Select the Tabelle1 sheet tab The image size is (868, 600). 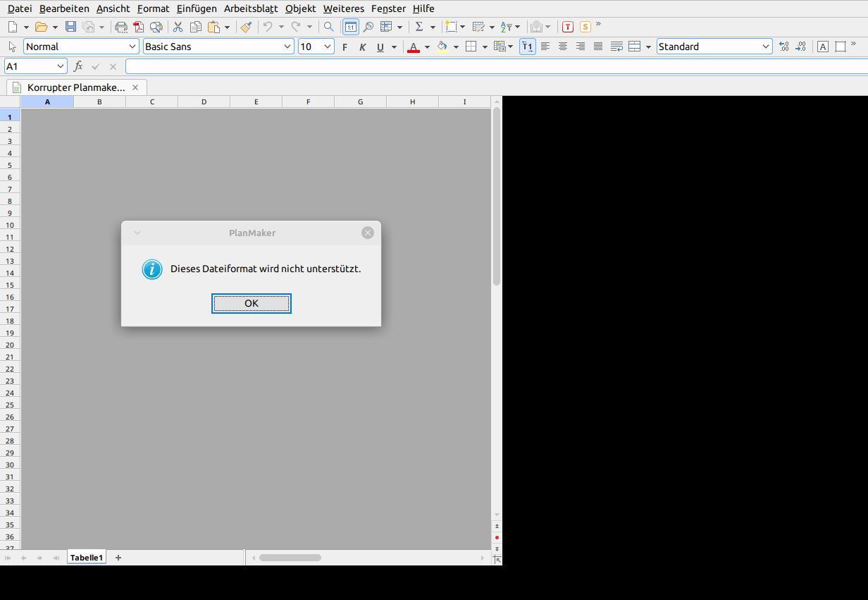click(x=87, y=558)
